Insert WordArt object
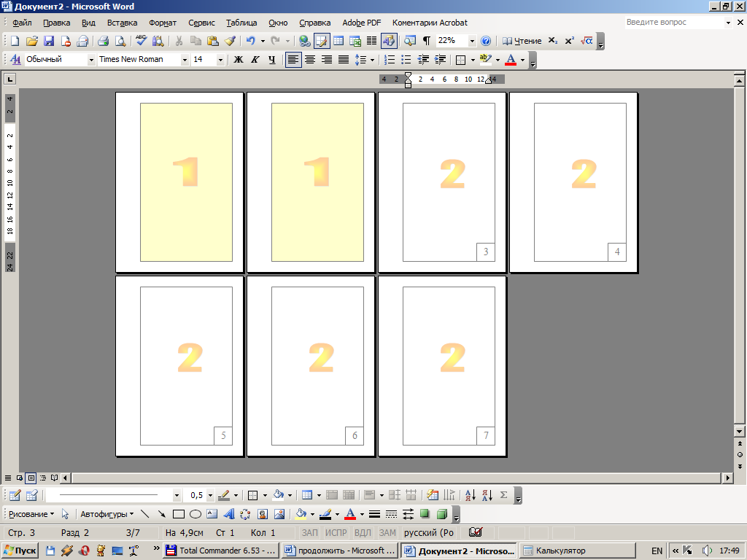The height and width of the screenshot is (560, 747). click(x=228, y=514)
